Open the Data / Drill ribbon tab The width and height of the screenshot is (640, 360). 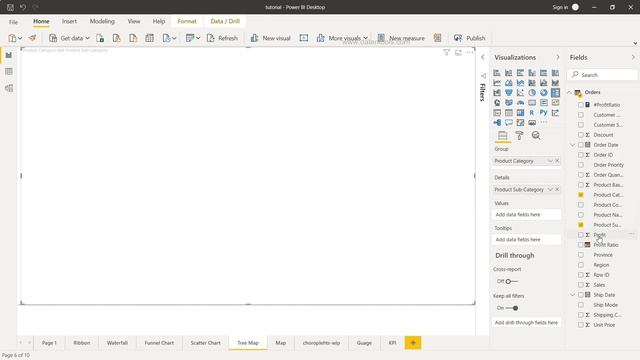(225, 21)
